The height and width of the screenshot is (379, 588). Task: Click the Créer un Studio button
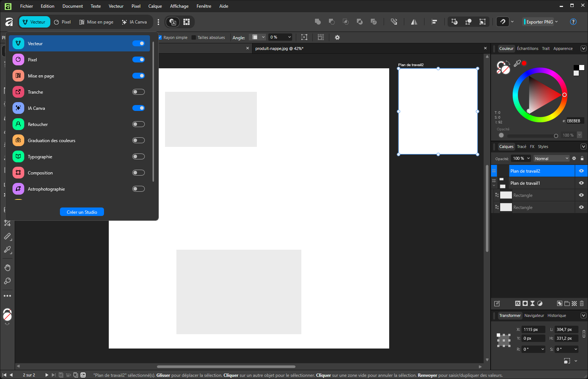point(82,212)
